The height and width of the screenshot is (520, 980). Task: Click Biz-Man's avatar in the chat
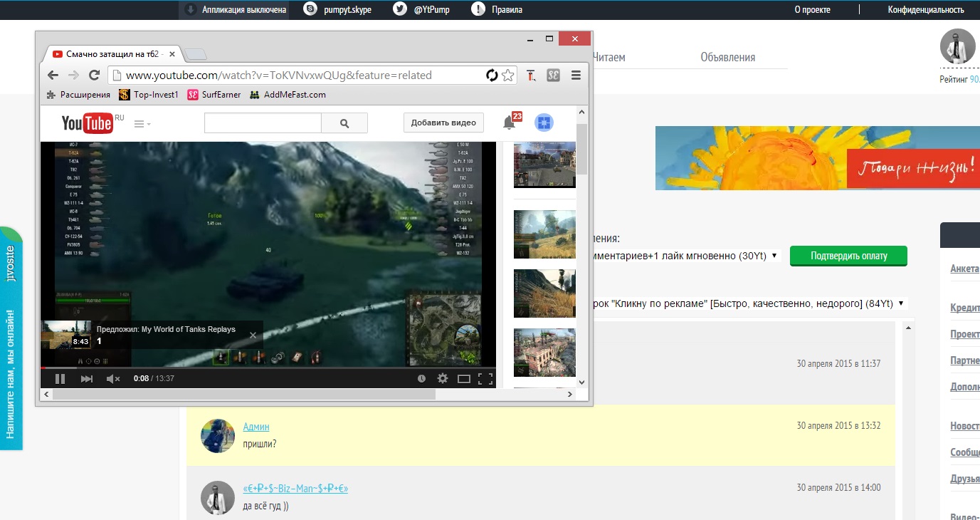pyautogui.click(x=218, y=497)
